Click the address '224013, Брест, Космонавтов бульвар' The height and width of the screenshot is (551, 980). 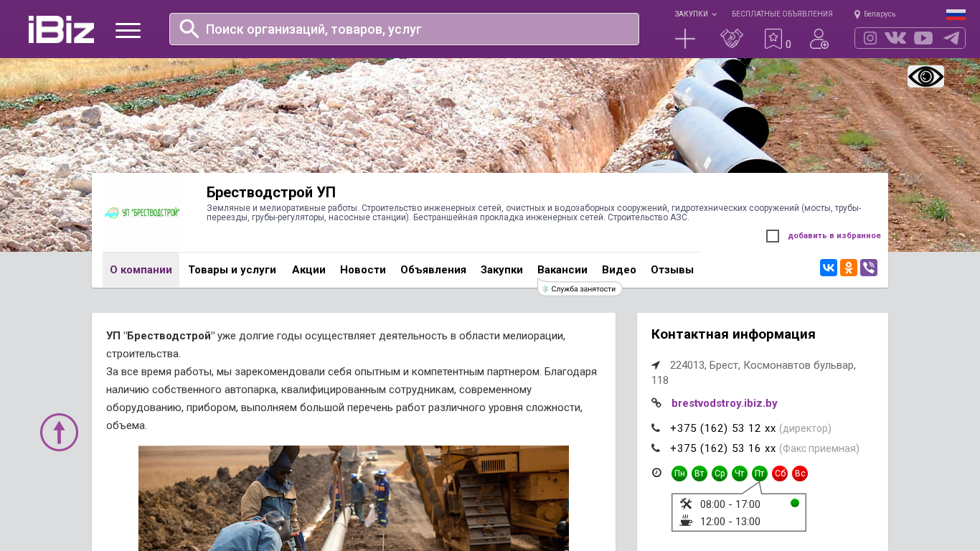pos(753,372)
